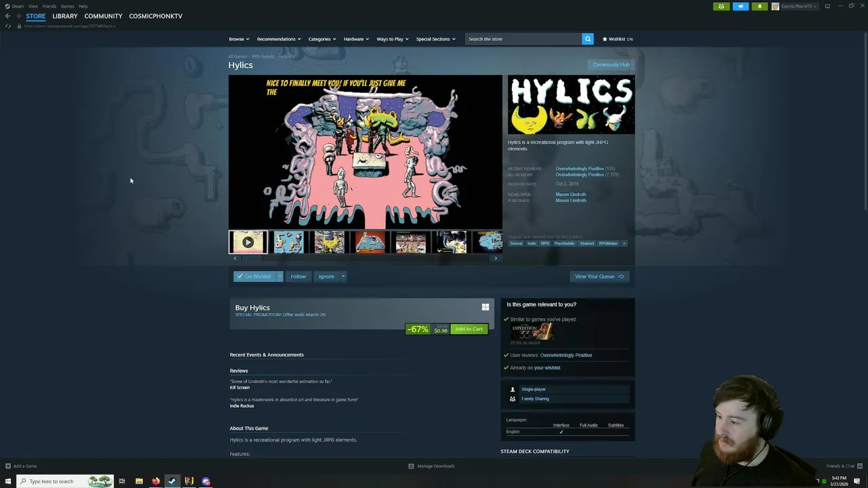Open the Wishlist link with count
This screenshot has height=488, width=868.
coord(618,39)
